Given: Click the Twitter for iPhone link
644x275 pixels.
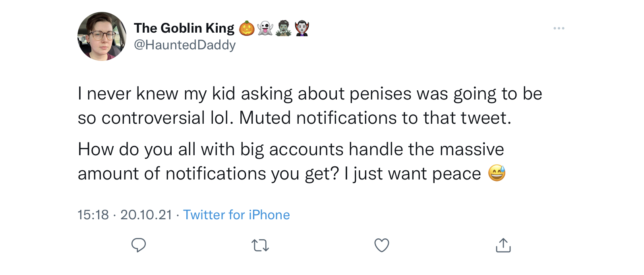Looking at the screenshot, I should pos(236,215).
